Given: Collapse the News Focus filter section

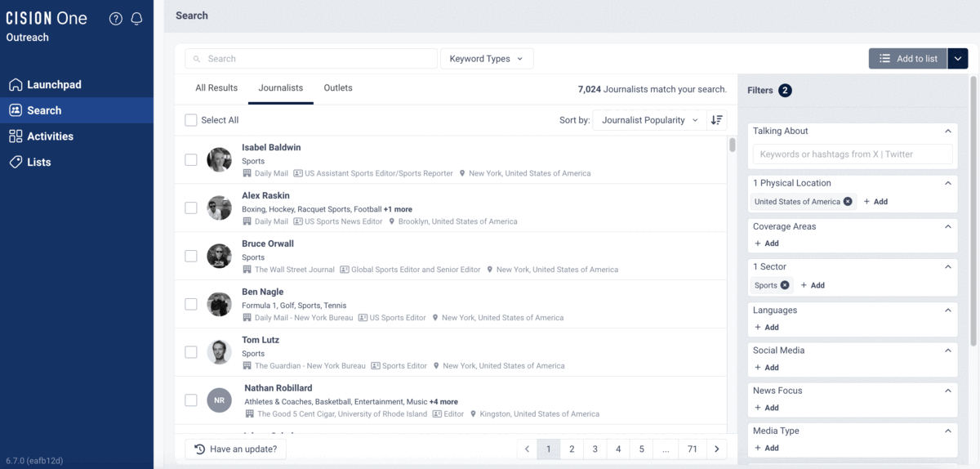Looking at the screenshot, I should (x=948, y=391).
